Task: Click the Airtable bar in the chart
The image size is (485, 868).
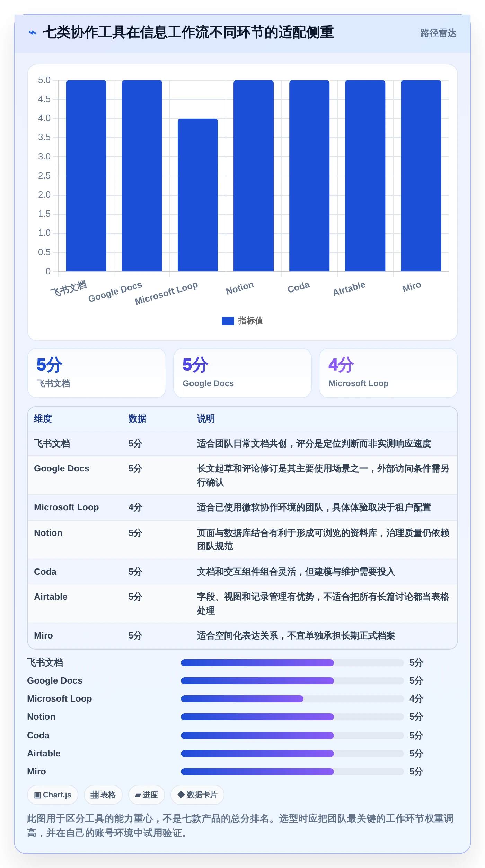Action: pos(365,176)
